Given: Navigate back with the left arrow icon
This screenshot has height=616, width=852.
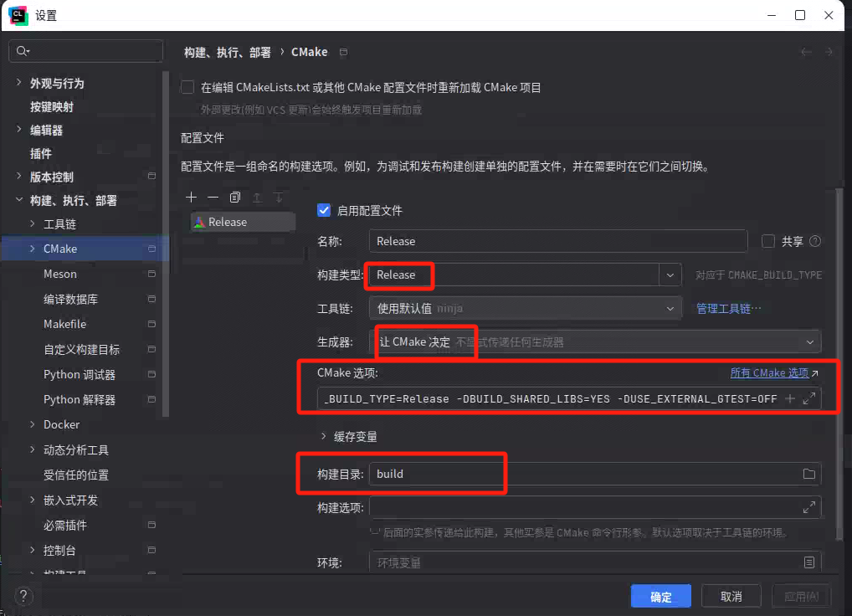Looking at the screenshot, I should [806, 52].
